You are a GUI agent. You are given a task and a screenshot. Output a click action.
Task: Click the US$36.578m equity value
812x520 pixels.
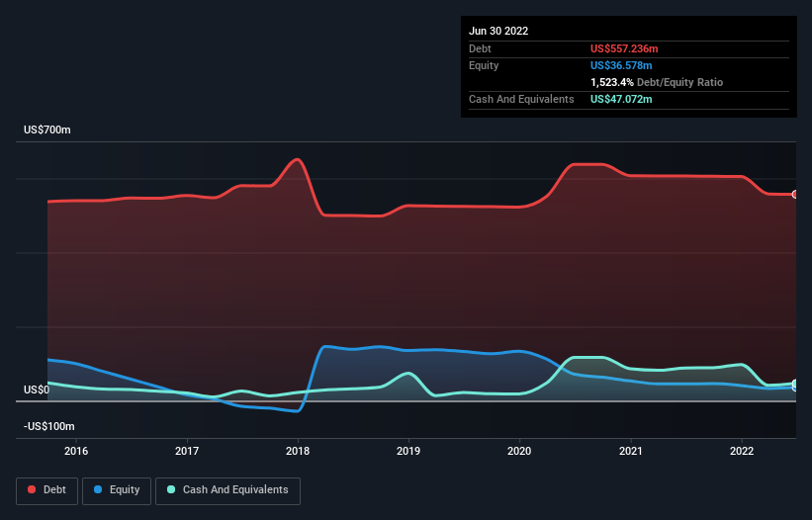[x=621, y=65]
